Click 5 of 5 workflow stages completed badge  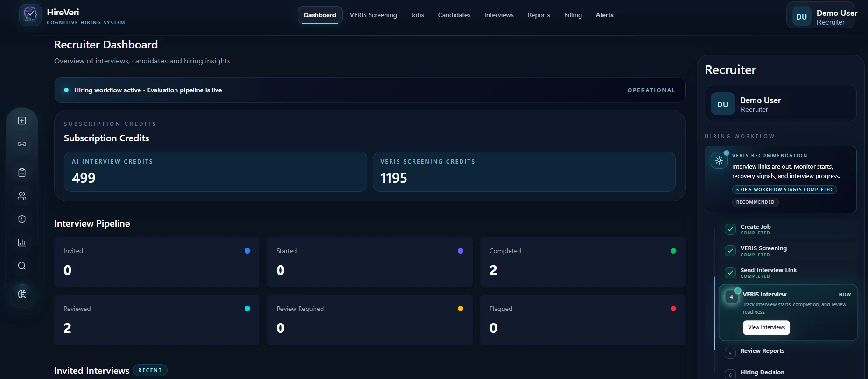(784, 190)
